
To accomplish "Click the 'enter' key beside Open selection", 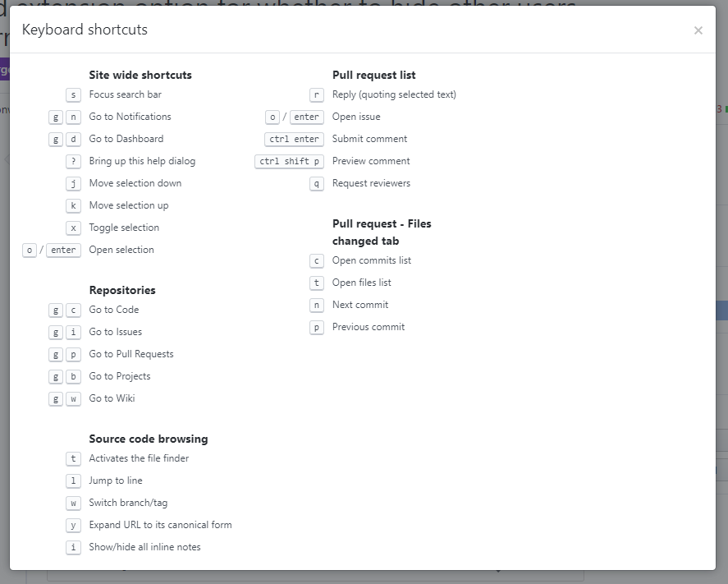I will (x=63, y=250).
